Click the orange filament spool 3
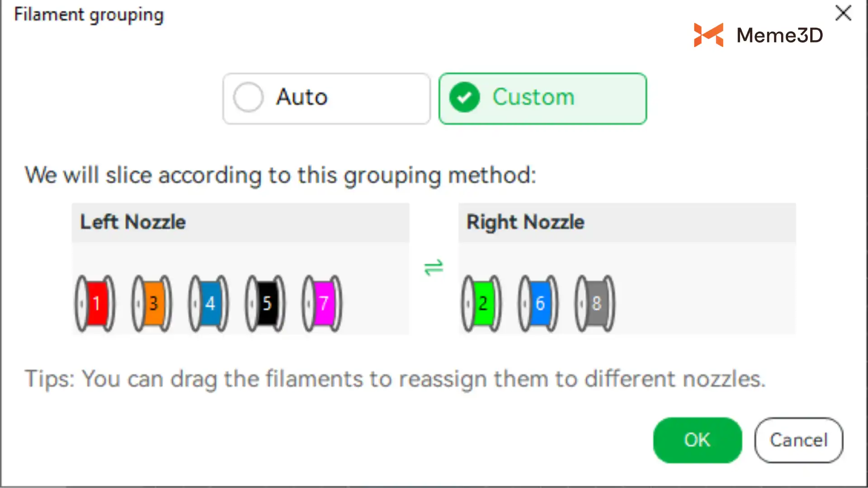This screenshot has width=868, height=488. [152, 303]
